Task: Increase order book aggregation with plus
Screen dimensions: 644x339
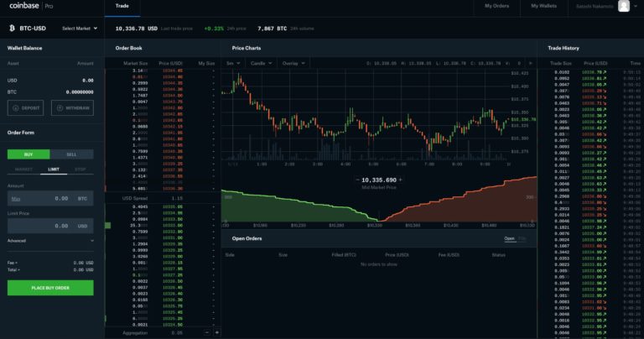Action: point(217,332)
